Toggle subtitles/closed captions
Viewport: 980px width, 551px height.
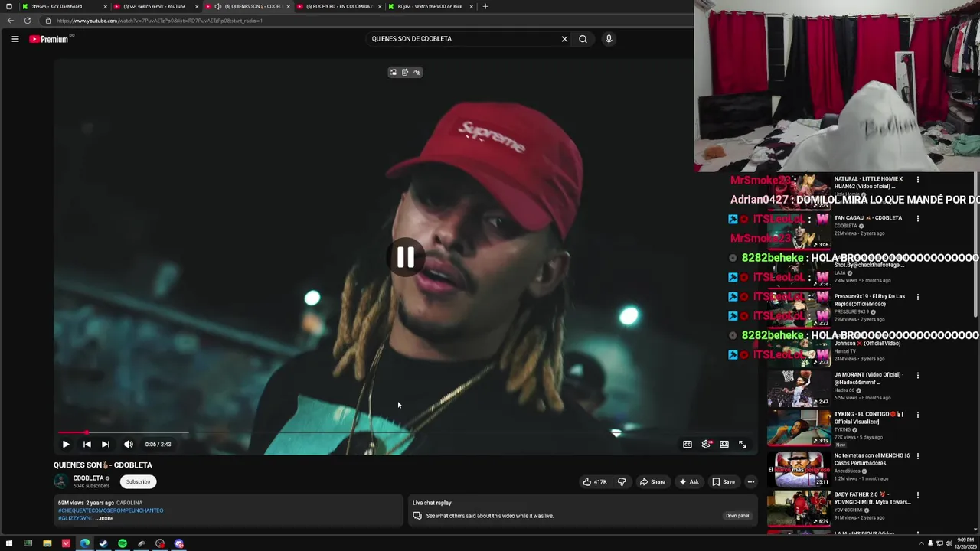688,444
